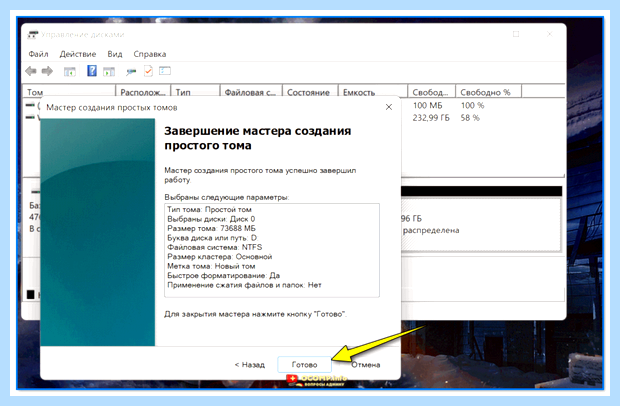The height and width of the screenshot is (406, 620).
Task: Click the Back arrow in Disk Management toolbar
Action: click(x=30, y=71)
